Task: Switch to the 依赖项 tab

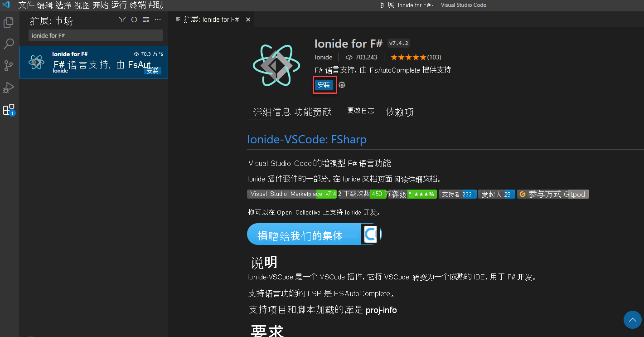Action: tap(399, 111)
